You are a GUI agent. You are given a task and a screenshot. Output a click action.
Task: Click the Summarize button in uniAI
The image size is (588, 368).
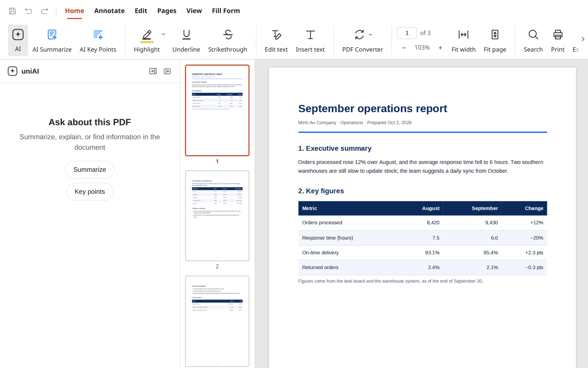90,170
